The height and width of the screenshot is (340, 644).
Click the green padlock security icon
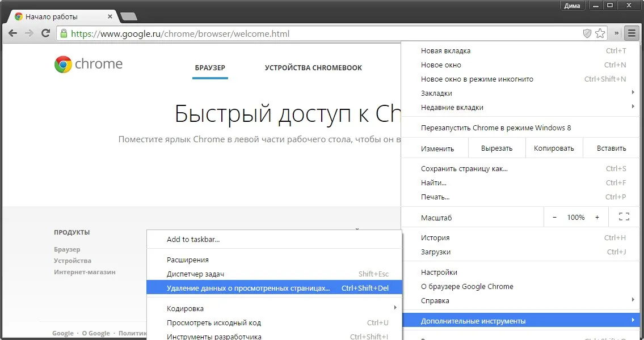click(64, 33)
